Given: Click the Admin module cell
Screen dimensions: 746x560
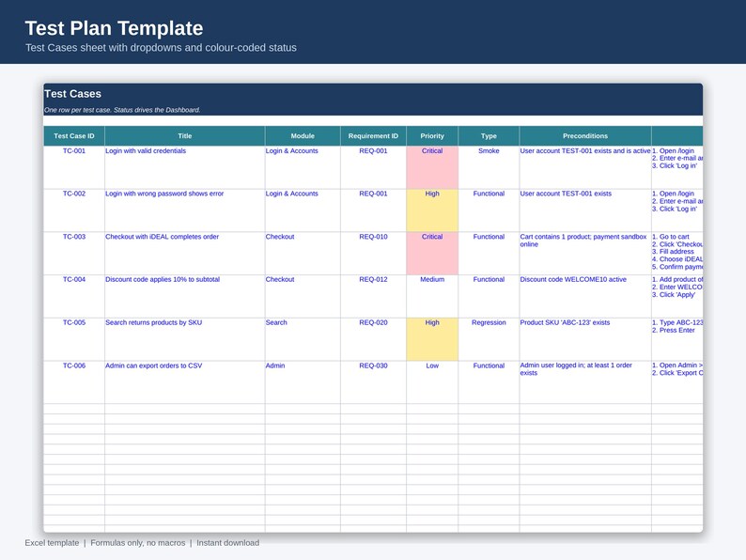Looking at the screenshot, I should (x=303, y=382).
